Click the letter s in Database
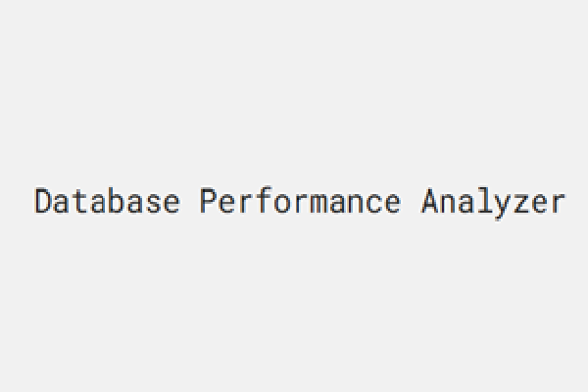This screenshot has height=392, width=588. point(154,201)
